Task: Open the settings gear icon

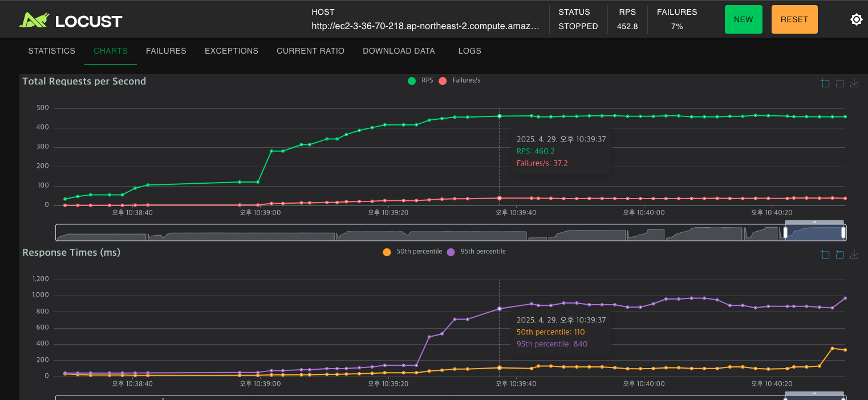Action: pyautogui.click(x=856, y=19)
